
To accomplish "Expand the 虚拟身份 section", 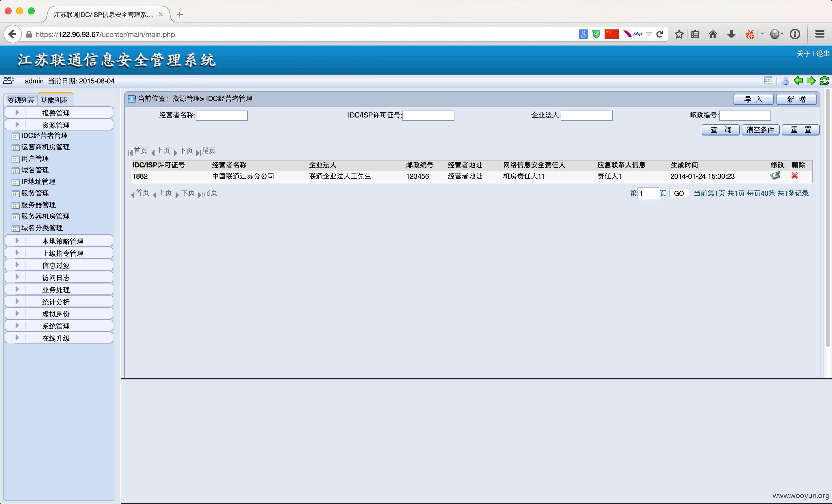I will click(x=59, y=314).
